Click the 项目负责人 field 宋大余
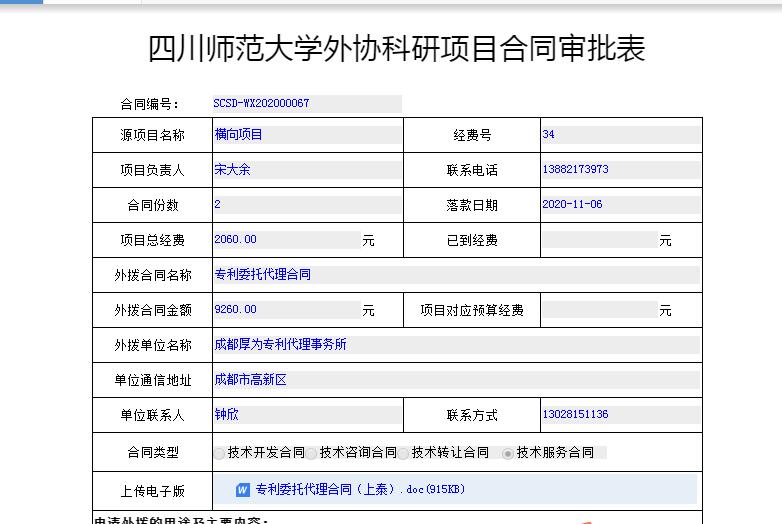Screen dimensions: 782x524 click(x=307, y=170)
